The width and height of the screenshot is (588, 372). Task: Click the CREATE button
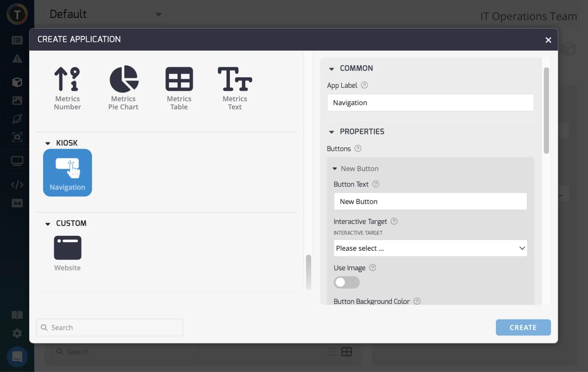pyautogui.click(x=523, y=327)
